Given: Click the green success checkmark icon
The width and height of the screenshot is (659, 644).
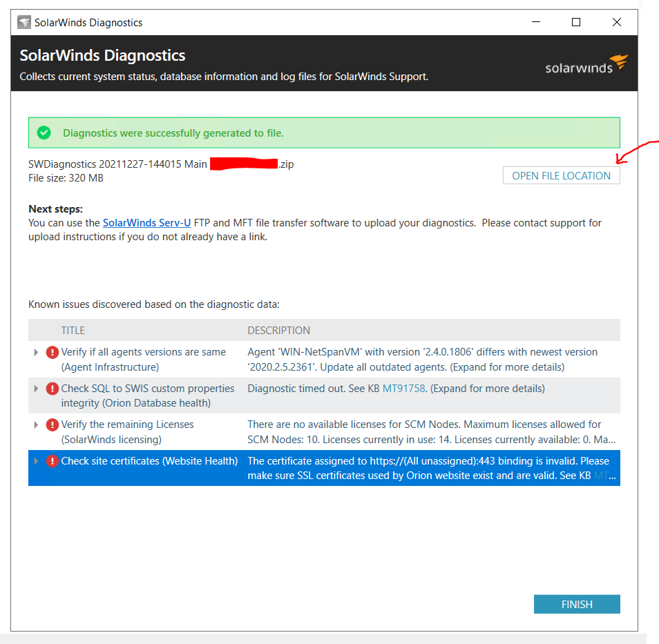Looking at the screenshot, I should (x=44, y=133).
